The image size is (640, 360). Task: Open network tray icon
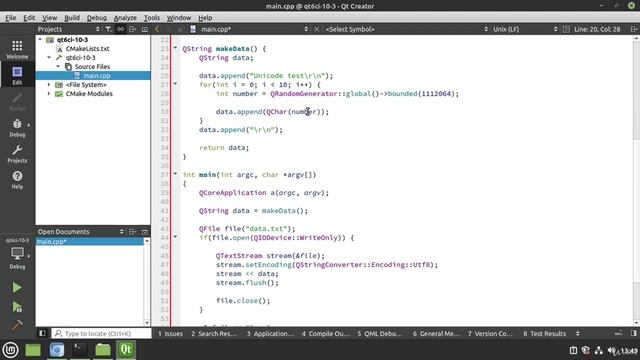click(599, 350)
